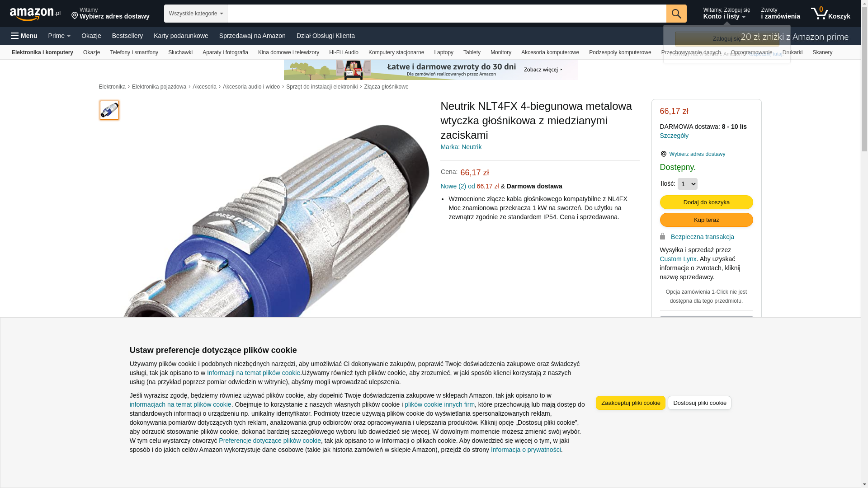Open the Marka: Neutrik brand link

click(461, 147)
